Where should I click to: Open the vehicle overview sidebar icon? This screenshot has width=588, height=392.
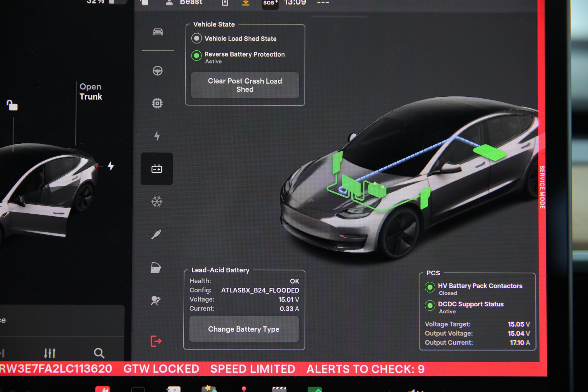(158, 32)
